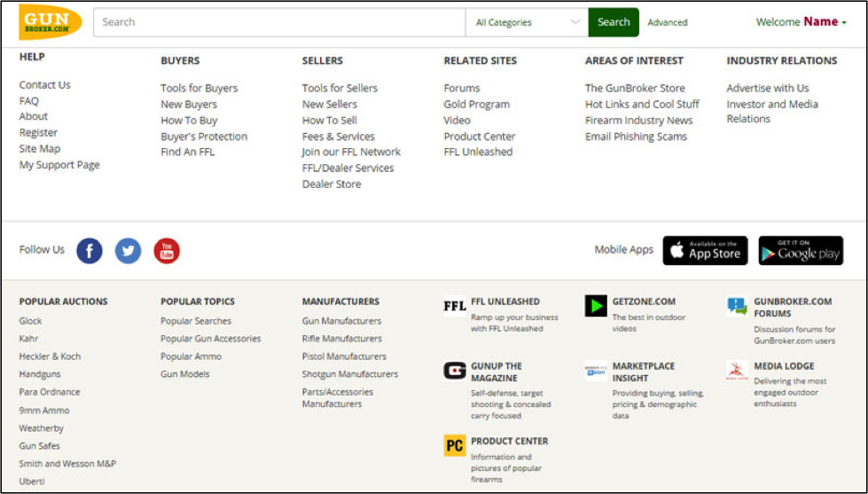This screenshot has height=494, width=868.
Task: Click the Find An FFL link
Action: [x=188, y=152]
